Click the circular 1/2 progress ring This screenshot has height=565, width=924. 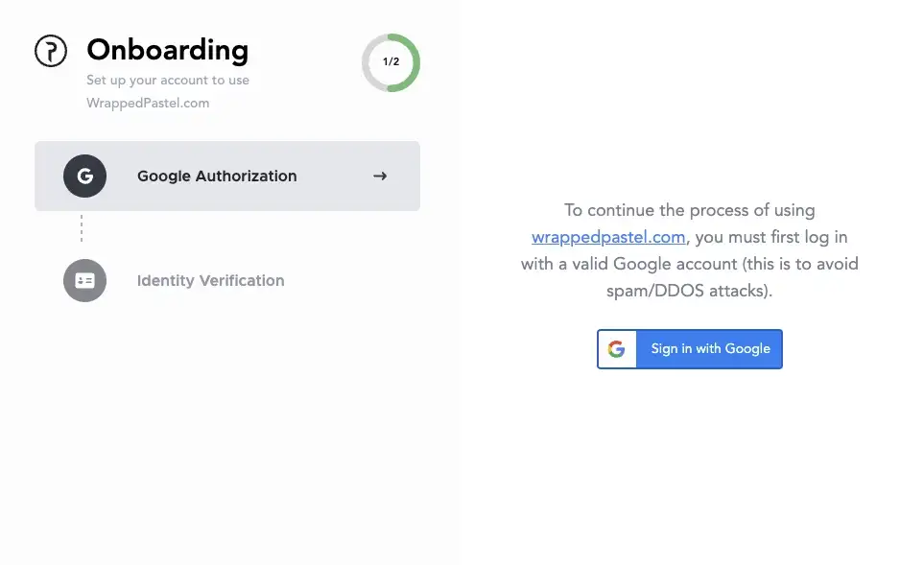[x=391, y=62]
